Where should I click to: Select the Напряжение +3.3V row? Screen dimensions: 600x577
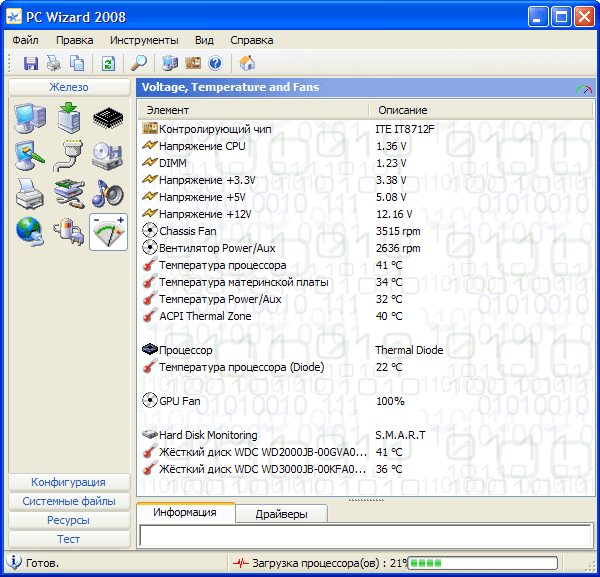(x=365, y=180)
